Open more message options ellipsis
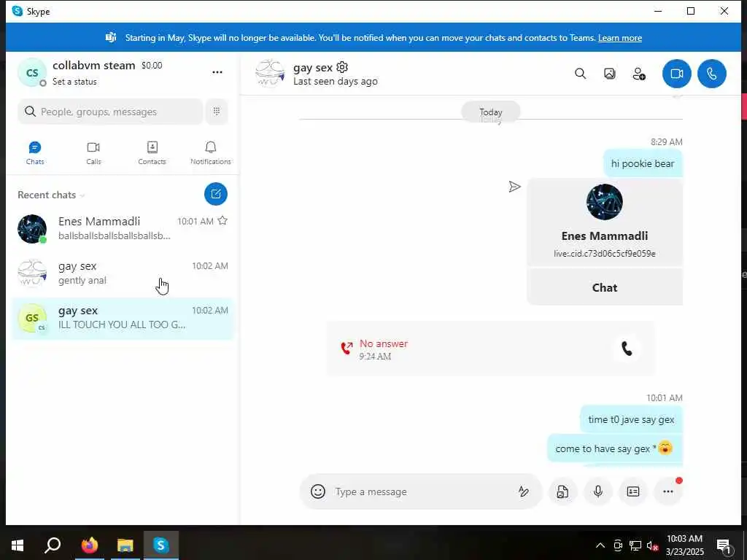 (x=668, y=491)
